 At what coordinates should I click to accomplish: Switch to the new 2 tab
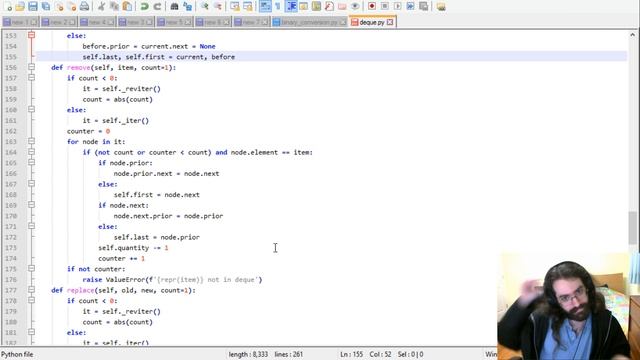58,22
